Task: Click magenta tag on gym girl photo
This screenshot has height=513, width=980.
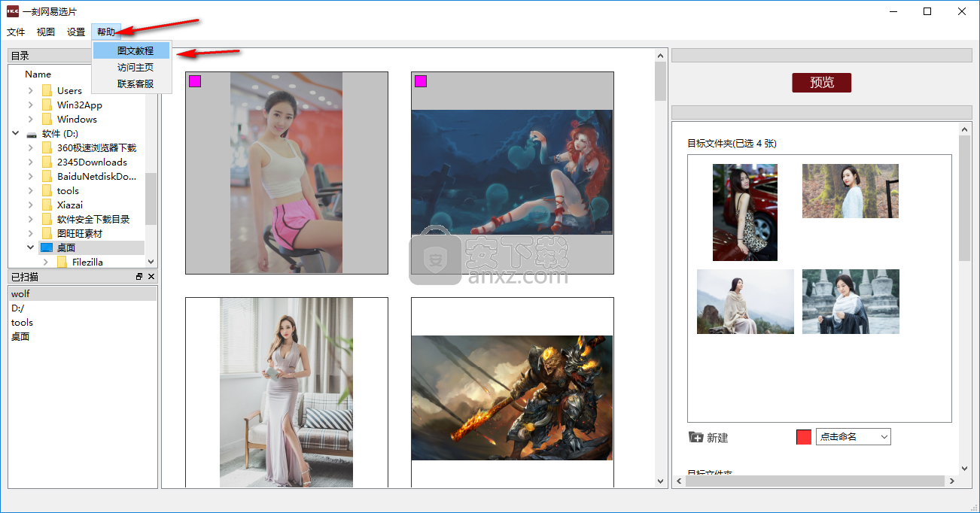Action: tap(195, 81)
